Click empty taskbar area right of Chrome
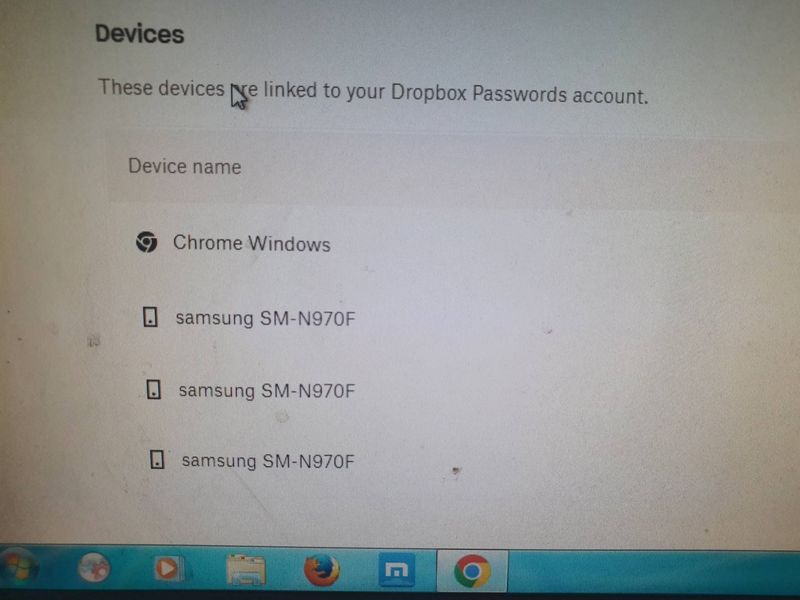The image size is (800, 600). coord(653,570)
